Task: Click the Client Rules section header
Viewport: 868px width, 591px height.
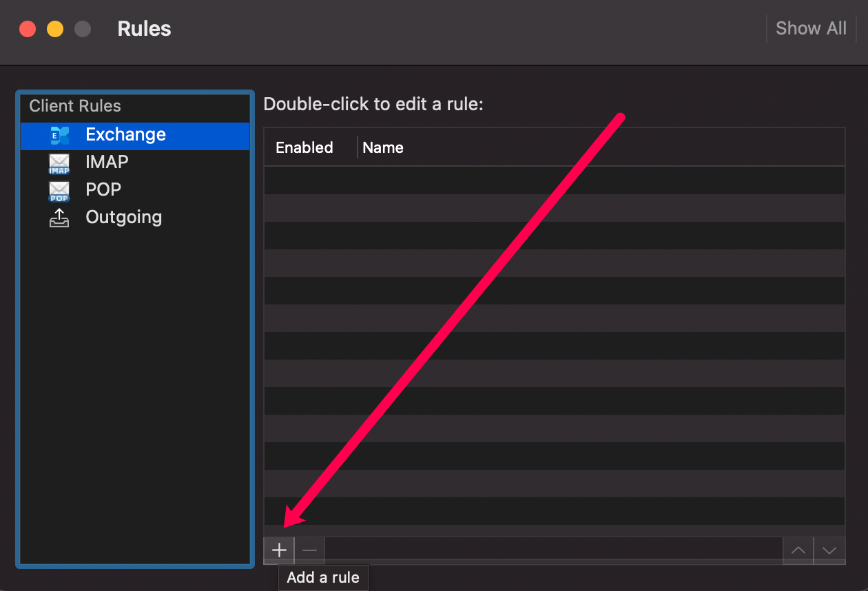Action: point(75,106)
